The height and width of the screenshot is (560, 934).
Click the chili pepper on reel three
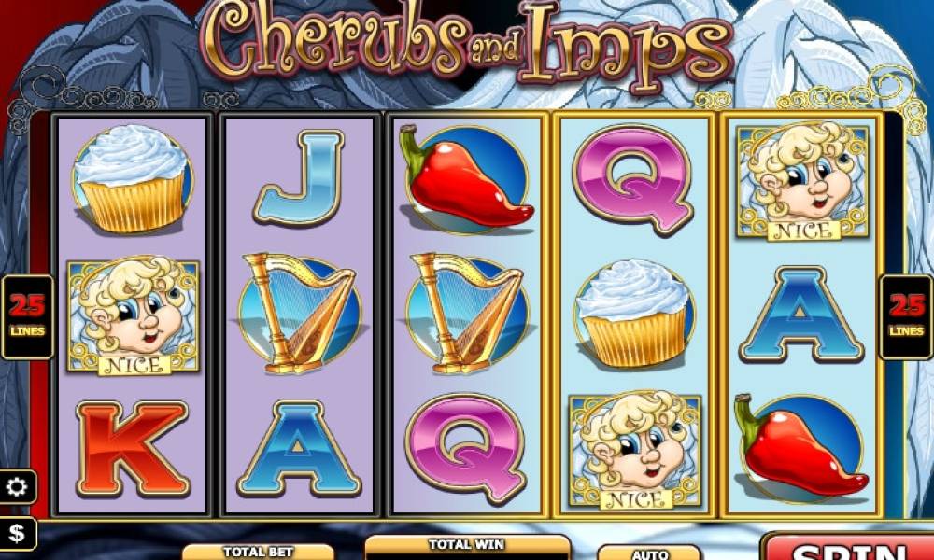pos(467,177)
